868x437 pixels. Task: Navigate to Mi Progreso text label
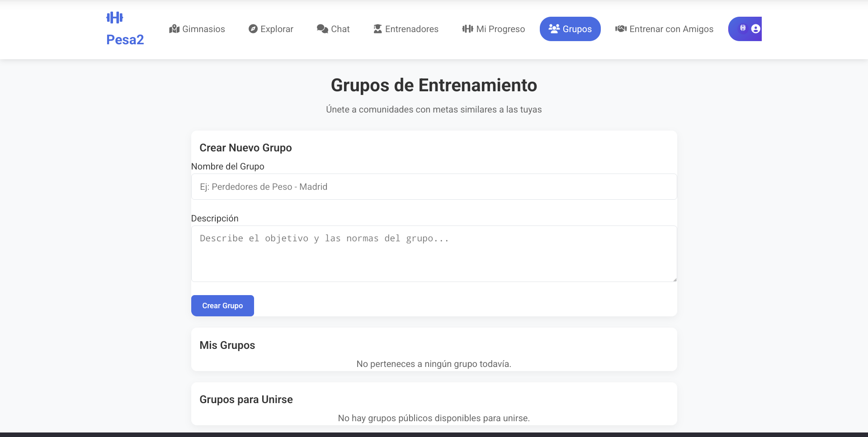coord(500,29)
